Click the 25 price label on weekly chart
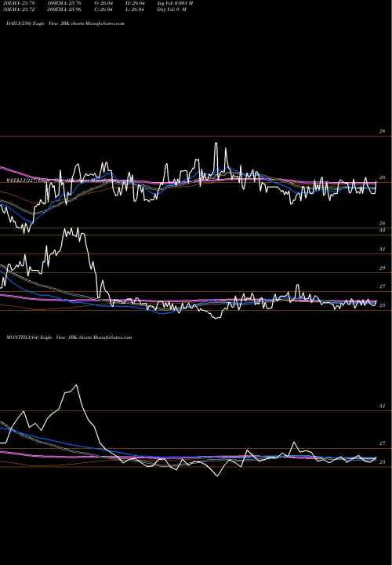 383,305
